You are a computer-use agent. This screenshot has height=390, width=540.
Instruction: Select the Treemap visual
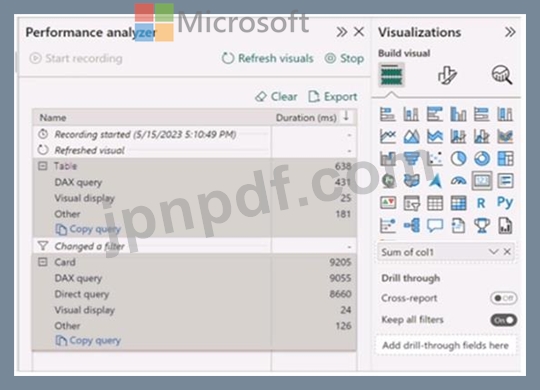[505, 159]
